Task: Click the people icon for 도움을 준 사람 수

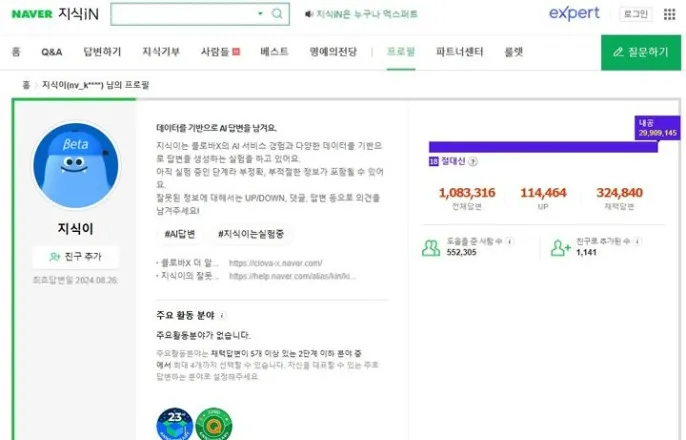Action: coord(431,248)
